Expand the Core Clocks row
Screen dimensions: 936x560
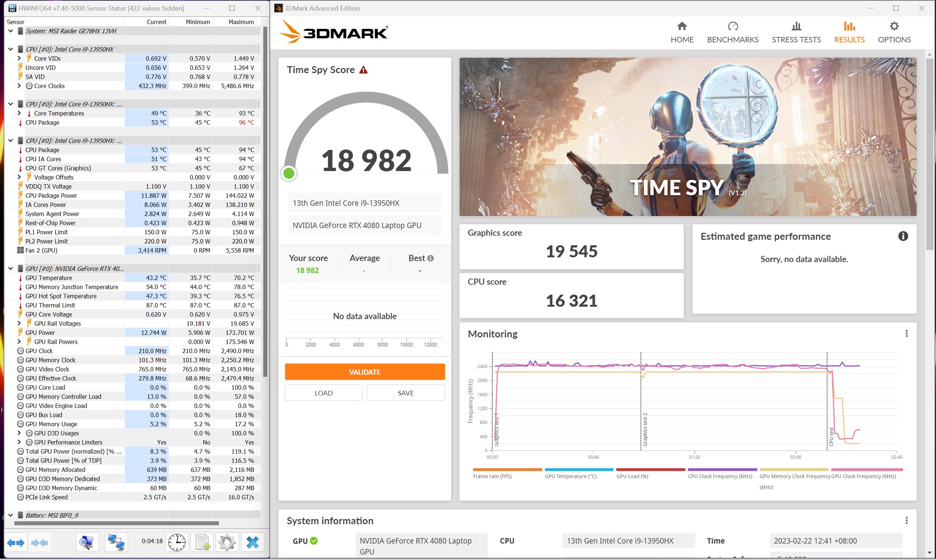19,86
